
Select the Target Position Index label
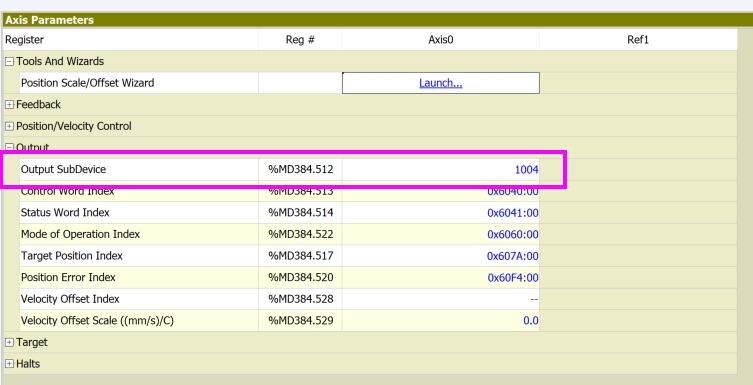point(72,256)
